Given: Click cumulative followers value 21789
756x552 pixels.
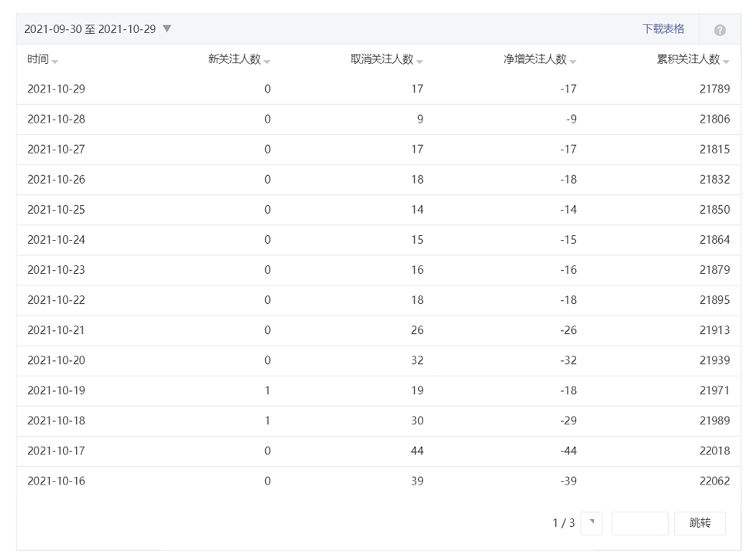Looking at the screenshot, I should click(x=714, y=89).
